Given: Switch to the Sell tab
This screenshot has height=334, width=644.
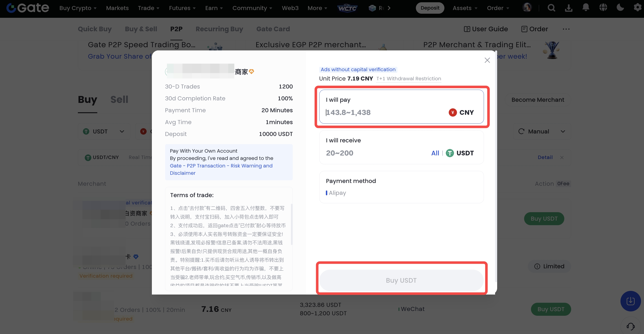Looking at the screenshot, I should tap(119, 100).
